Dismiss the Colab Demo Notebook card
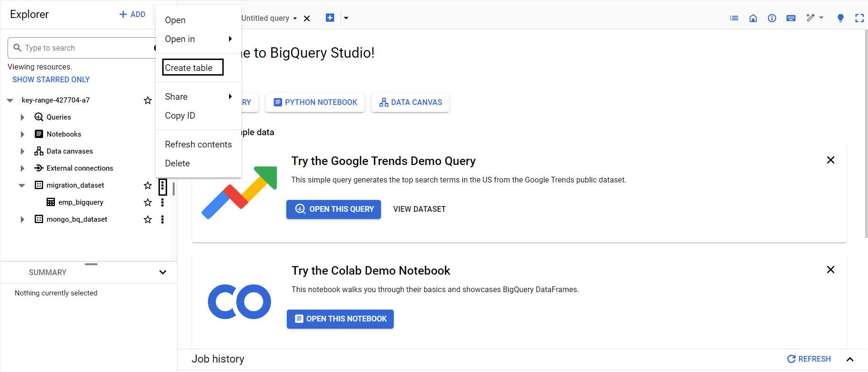Image resolution: width=868 pixels, height=372 pixels. tap(831, 270)
